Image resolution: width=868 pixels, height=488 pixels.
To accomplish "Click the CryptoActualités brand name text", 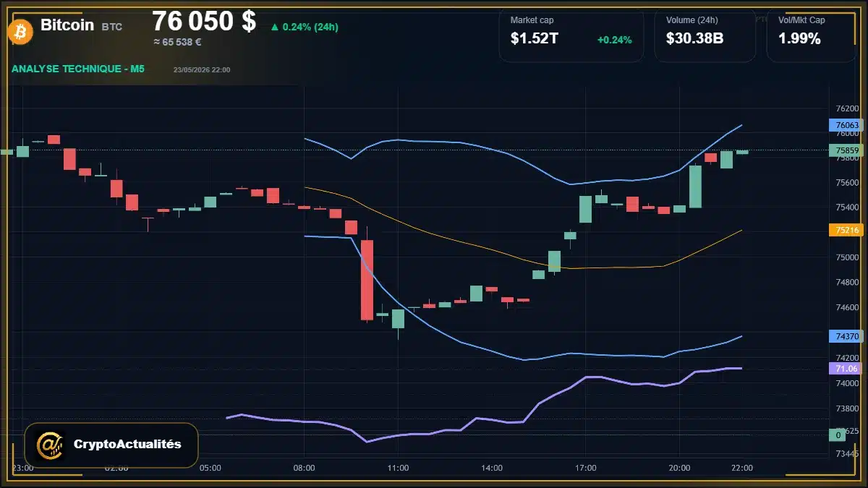I will pyautogui.click(x=127, y=445).
